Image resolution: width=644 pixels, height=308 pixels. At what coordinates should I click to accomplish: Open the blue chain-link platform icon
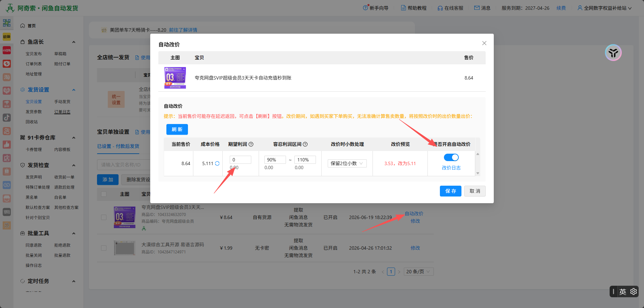pyautogui.click(x=7, y=185)
